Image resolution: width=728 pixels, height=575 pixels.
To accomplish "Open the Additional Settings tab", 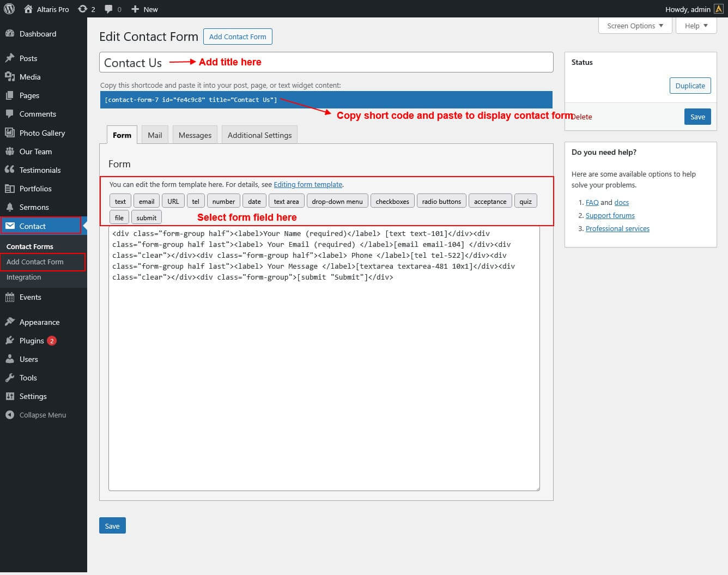I will coord(259,135).
